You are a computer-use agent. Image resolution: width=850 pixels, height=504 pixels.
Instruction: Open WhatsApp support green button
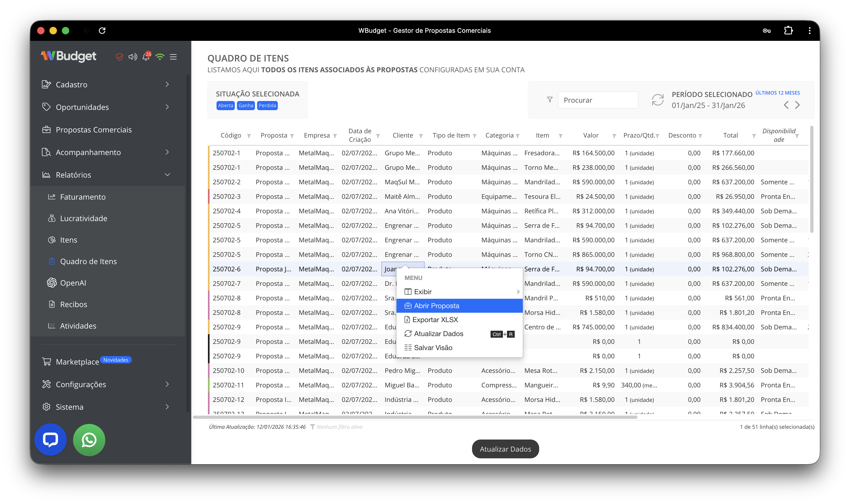[89, 440]
